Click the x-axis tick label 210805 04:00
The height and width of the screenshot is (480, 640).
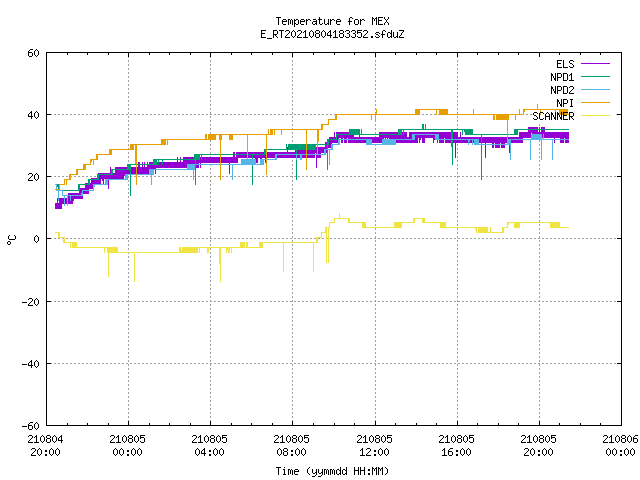pos(209,446)
